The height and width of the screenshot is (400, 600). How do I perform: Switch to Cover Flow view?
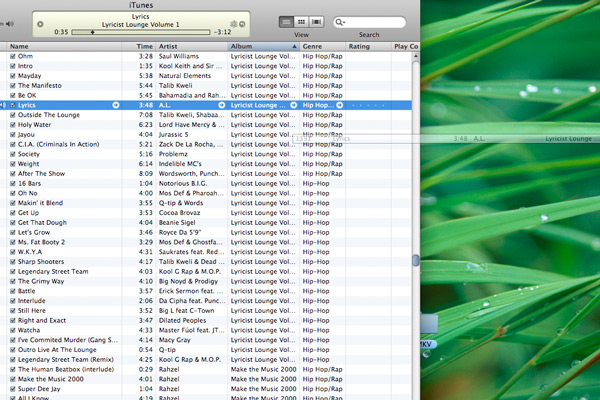316,22
